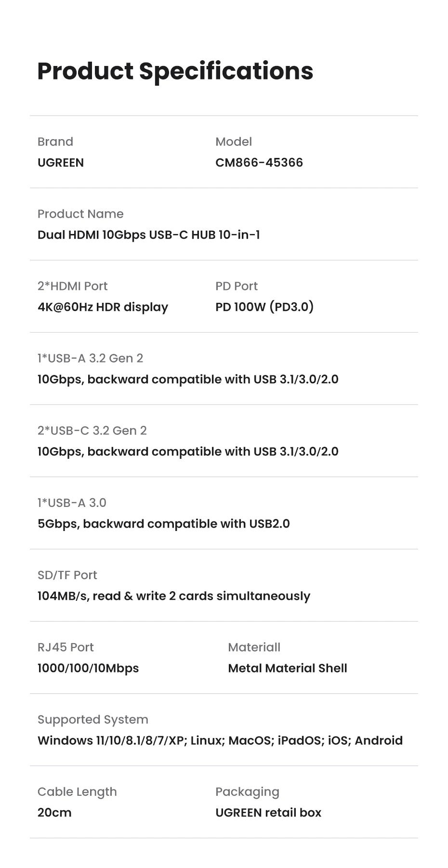Viewport: 448px width, 868px height.
Task: Click the 2*HDMI Port label
Action: click(72, 286)
